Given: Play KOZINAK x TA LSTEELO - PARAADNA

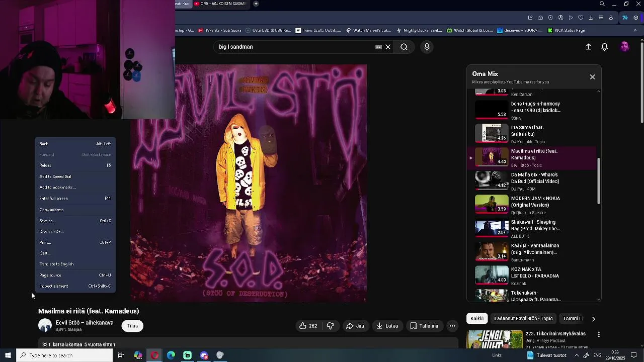Looking at the screenshot, I should (x=532, y=275).
